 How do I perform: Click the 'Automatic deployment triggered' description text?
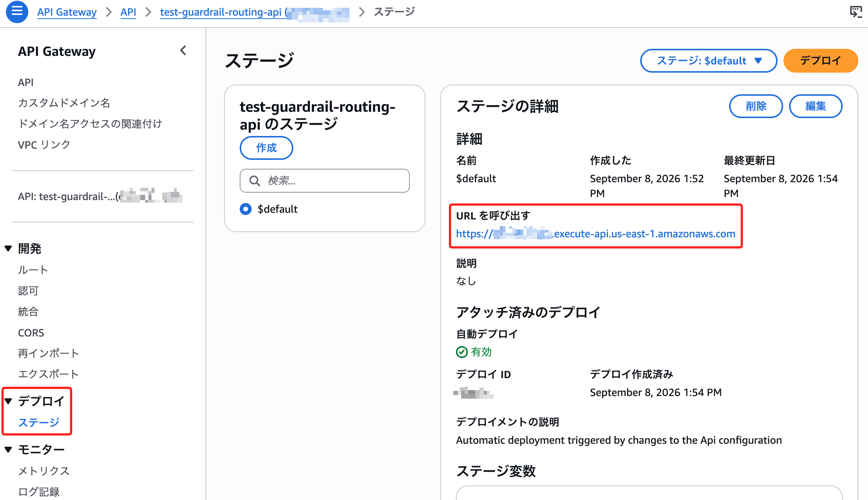(x=619, y=440)
